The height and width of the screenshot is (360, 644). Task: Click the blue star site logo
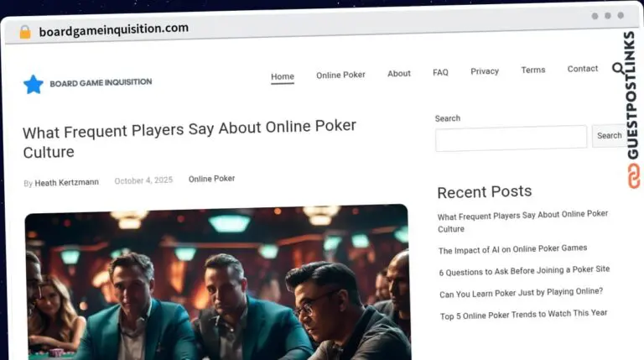coord(34,84)
